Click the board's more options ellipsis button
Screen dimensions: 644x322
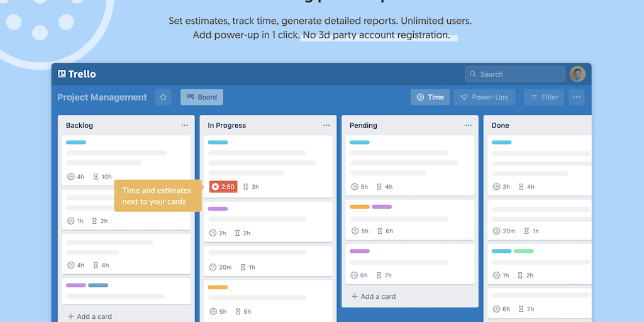pyautogui.click(x=576, y=97)
